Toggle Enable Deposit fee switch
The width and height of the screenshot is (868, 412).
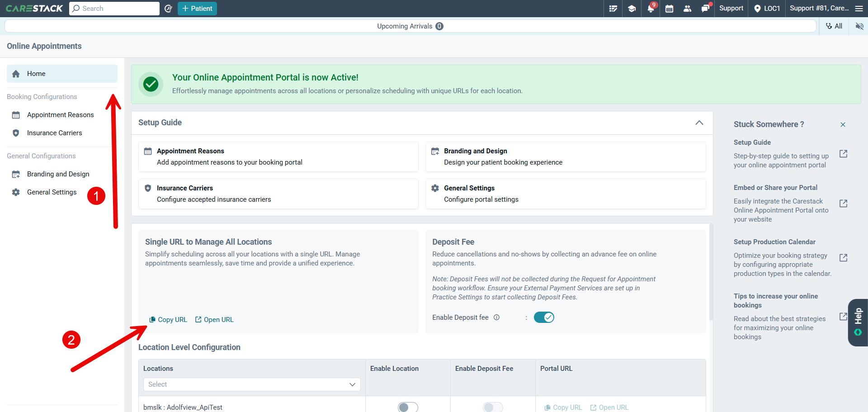(544, 317)
